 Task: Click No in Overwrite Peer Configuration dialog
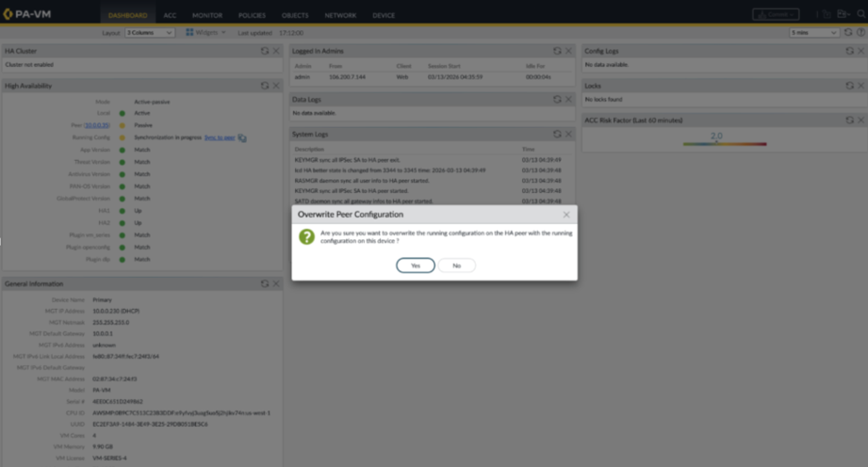click(x=457, y=266)
